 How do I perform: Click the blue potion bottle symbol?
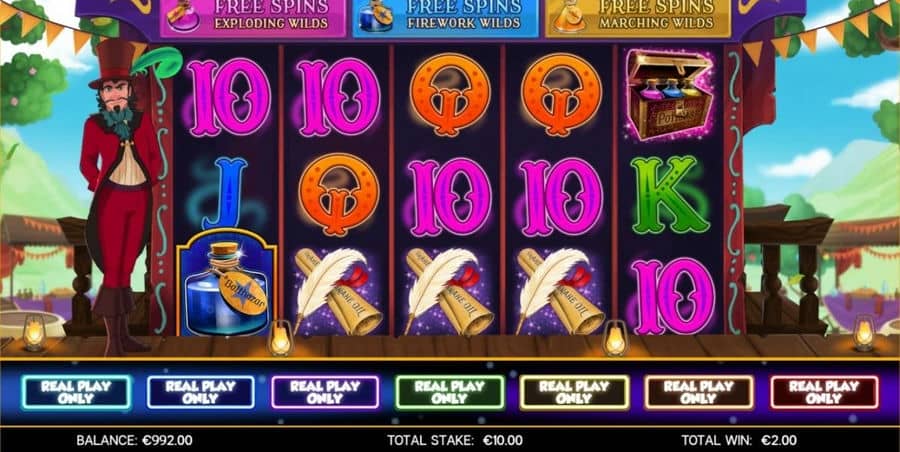coord(227,282)
